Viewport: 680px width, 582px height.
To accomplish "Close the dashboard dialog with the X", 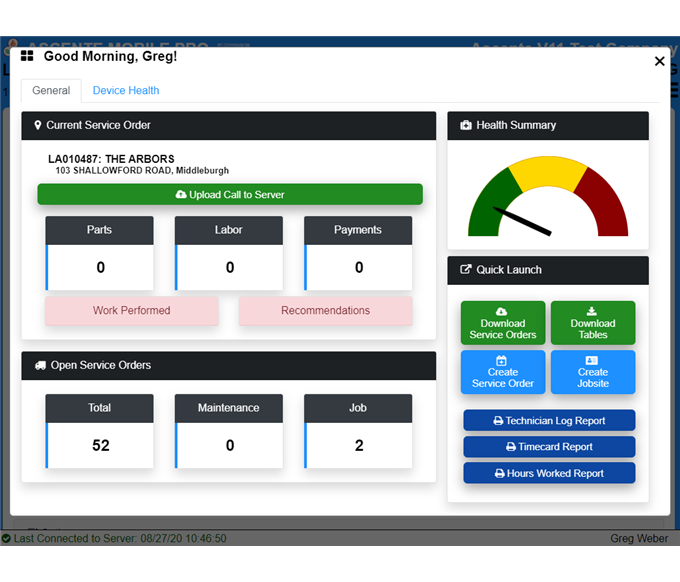I will click(659, 61).
